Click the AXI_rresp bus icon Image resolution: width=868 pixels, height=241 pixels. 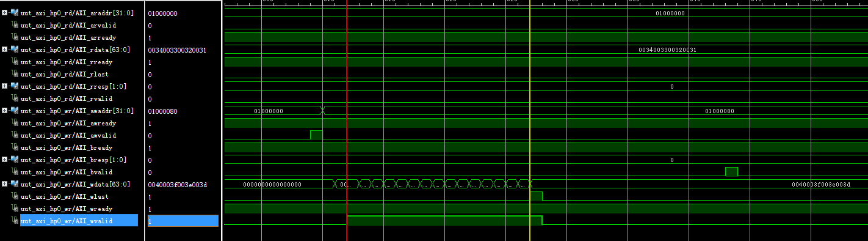click(x=15, y=86)
